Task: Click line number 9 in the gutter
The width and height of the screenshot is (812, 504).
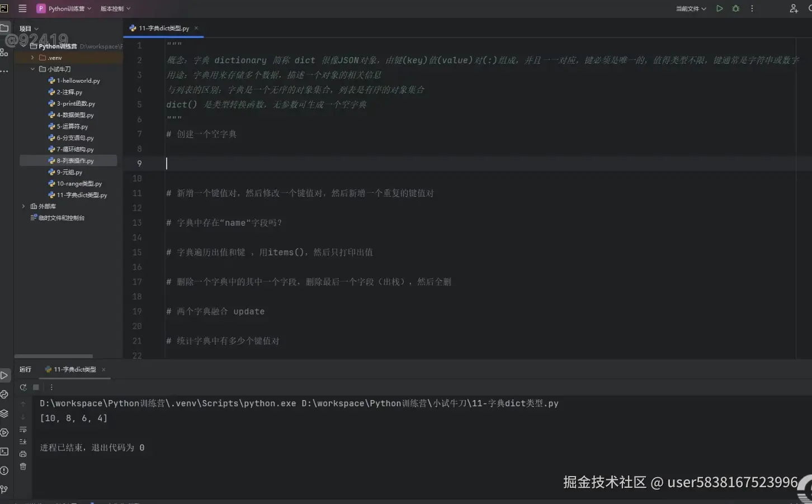Action: [x=139, y=163]
